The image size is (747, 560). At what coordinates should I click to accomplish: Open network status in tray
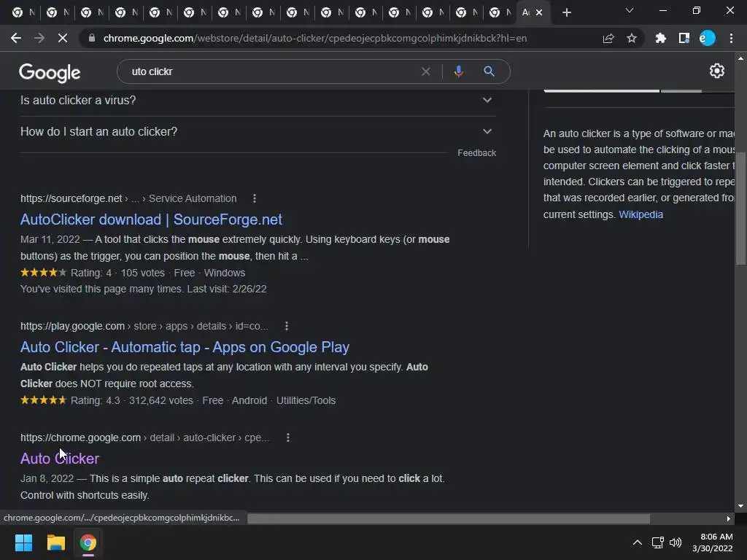(x=658, y=542)
